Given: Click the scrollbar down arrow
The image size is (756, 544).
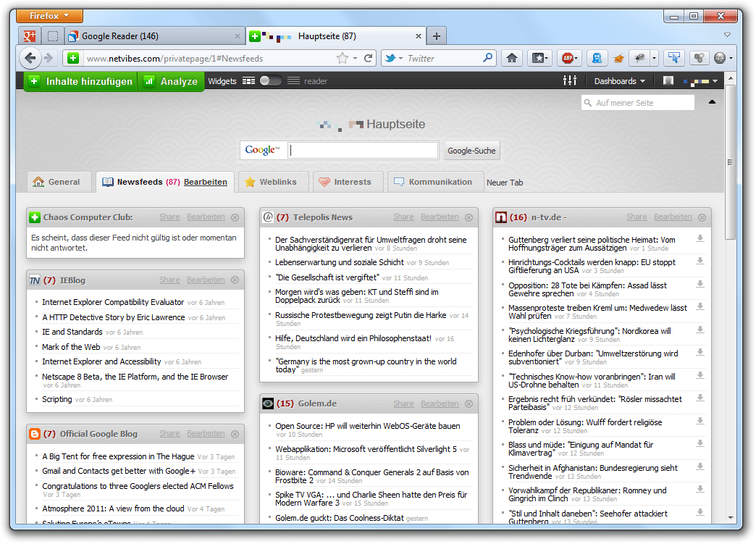Looking at the screenshot, I should click(x=731, y=518).
